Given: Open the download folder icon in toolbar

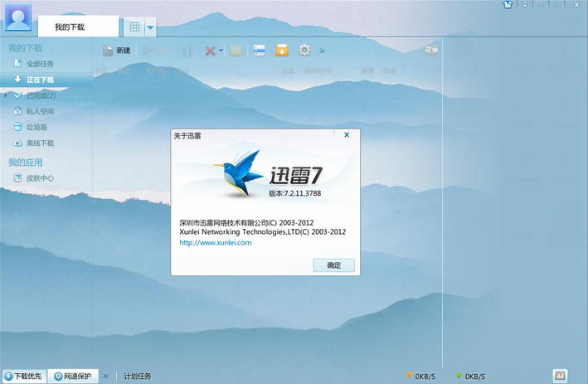Looking at the screenshot, I should pyautogui.click(x=236, y=51).
